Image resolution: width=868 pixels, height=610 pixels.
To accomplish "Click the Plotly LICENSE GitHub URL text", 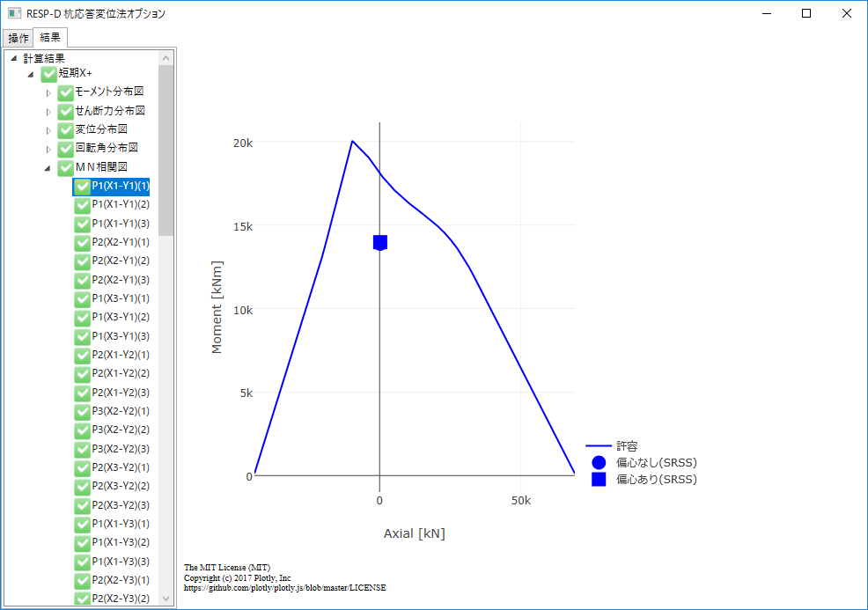I will click(285, 588).
